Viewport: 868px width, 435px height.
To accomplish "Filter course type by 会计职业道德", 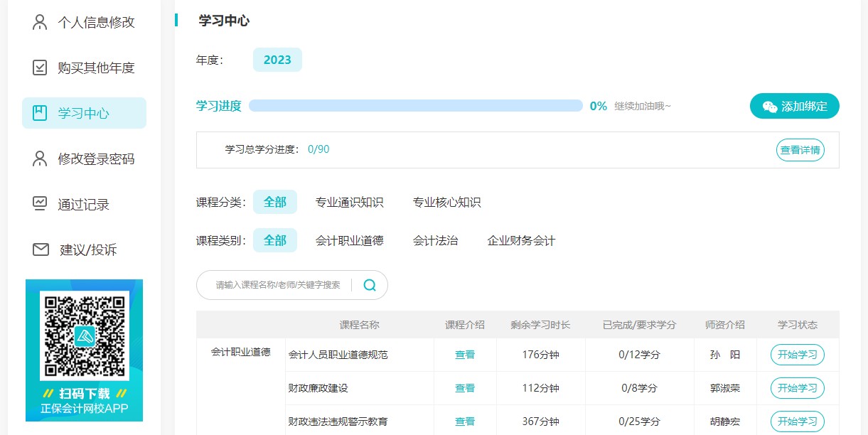I will click(x=349, y=240).
